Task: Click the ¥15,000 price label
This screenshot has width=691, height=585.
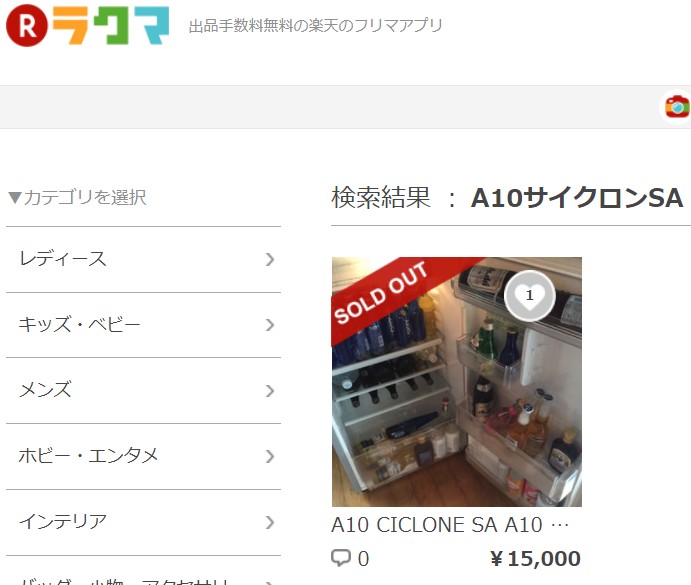Action: coord(535,559)
